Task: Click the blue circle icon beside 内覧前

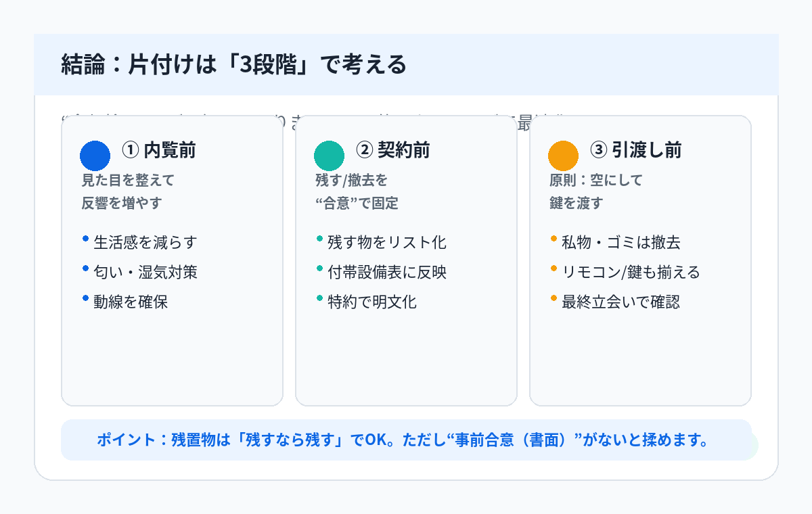Action: click(95, 156)
